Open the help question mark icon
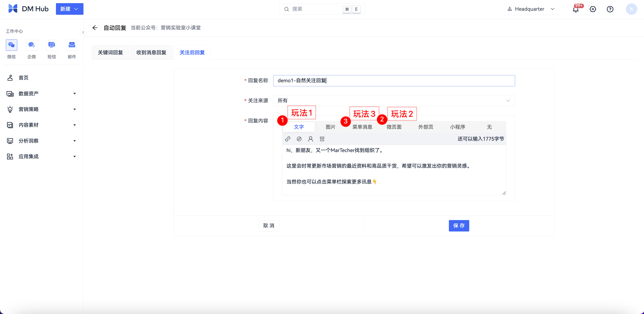 [610, 9]
